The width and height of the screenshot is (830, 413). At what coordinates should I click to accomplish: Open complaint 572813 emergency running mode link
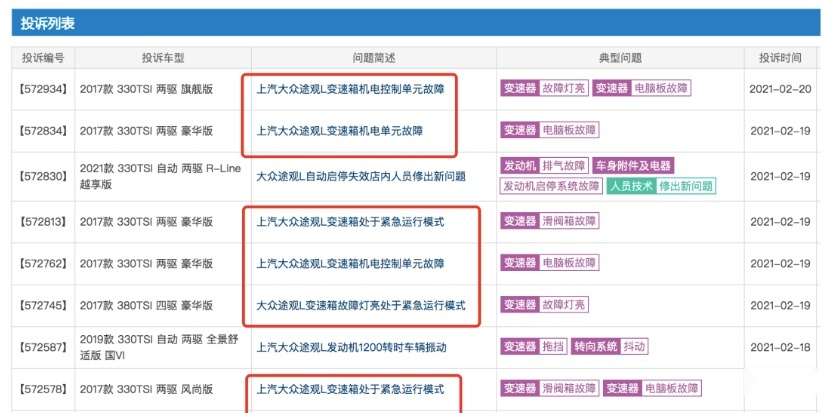click(350, 221)
